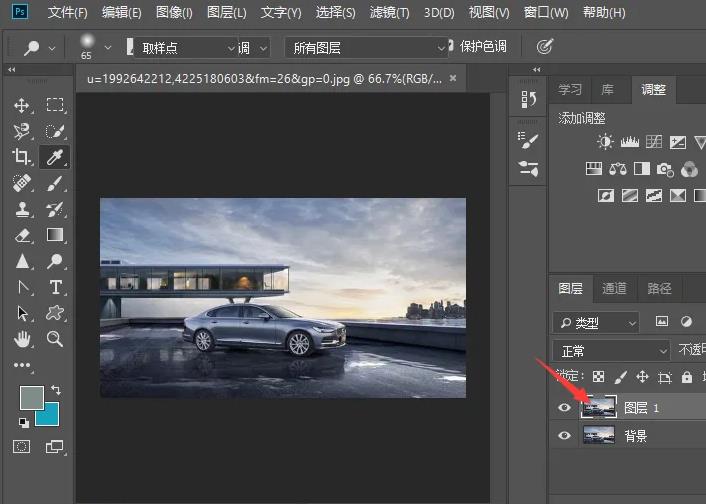
Task: Switch to the 通道 tab
Action: (x=614, y=289)
